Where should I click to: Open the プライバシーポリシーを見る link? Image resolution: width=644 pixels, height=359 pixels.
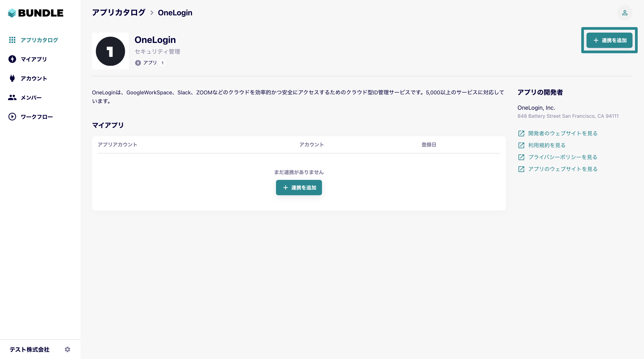[x=563, y=157]
